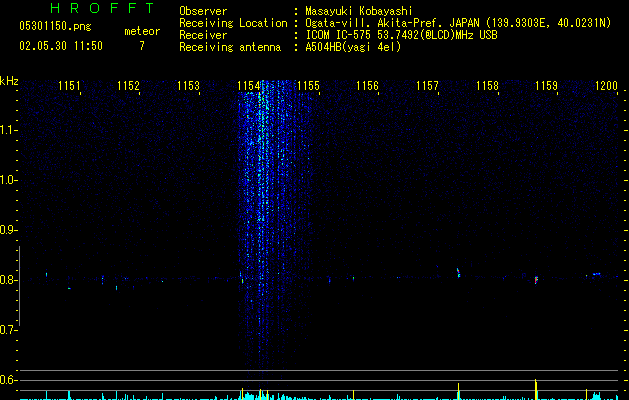629x400 pixels.
Task: Click the 1151 time axis marker
Action: click(x=69, y=86)
